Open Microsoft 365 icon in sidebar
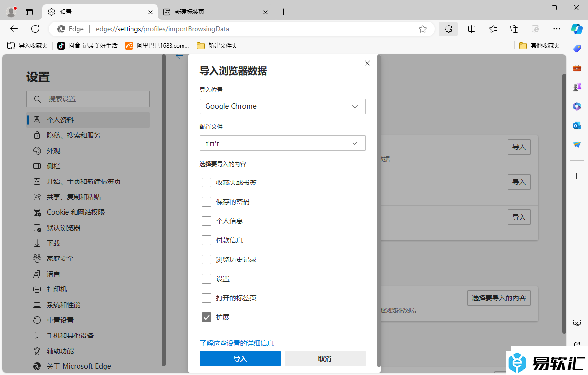Screen dimensions: 588x375 (x=577, y=106)
